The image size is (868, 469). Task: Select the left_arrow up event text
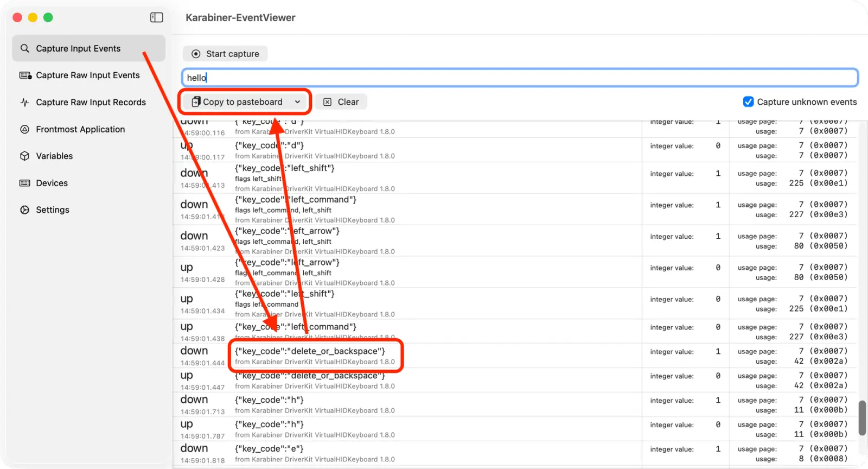pyautogui.click(x=287, y=263)
